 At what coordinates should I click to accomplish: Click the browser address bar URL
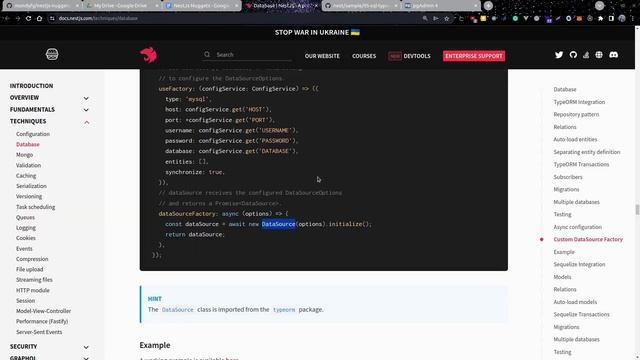point(98,18)
